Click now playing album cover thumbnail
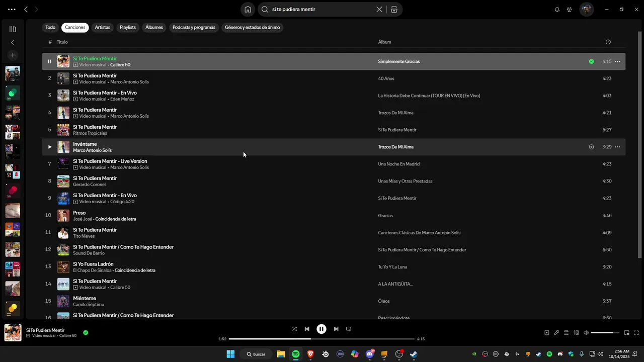644x362 pixels. [x=13, y=333]
